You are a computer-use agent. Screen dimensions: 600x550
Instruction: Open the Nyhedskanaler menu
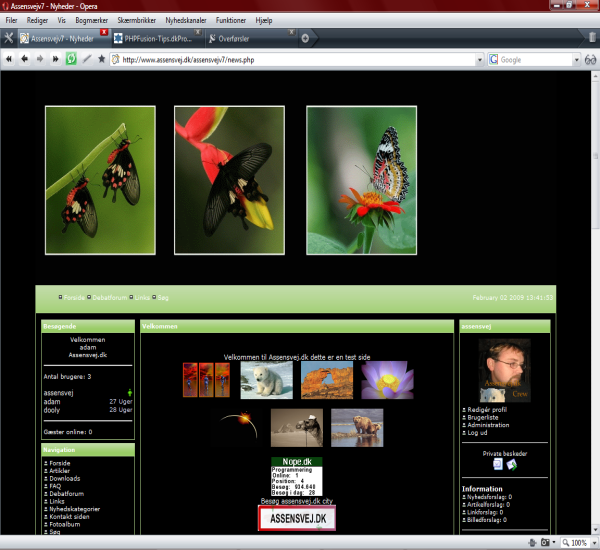pos(186,20)
